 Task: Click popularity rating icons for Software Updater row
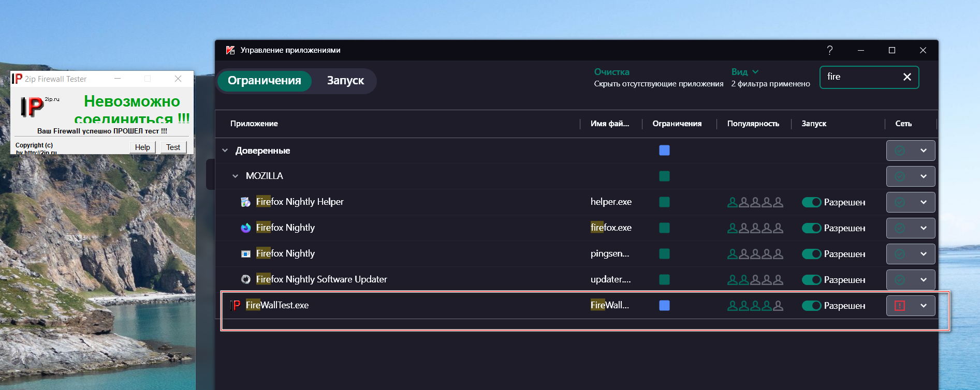tap(755, 280)
